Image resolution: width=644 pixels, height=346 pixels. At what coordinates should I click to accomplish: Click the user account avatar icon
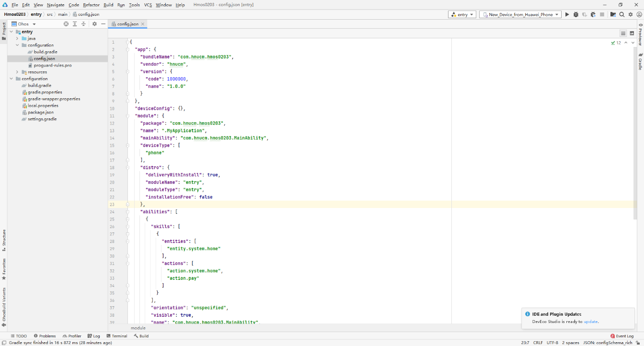pyautogui.click(x=639, y=15)
